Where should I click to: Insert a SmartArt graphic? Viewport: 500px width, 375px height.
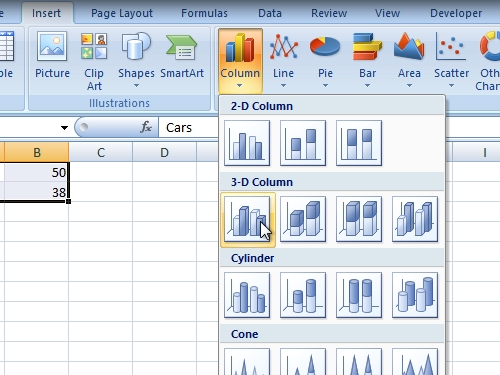[182, 55]
